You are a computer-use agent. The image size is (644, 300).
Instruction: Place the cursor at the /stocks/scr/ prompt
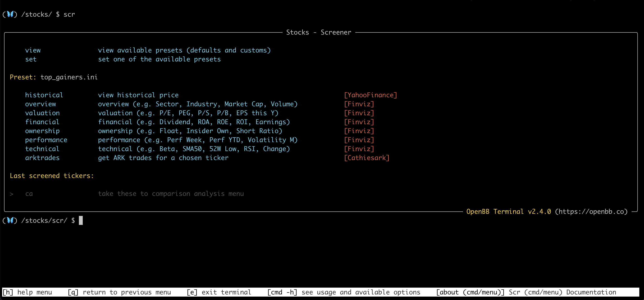81,220
